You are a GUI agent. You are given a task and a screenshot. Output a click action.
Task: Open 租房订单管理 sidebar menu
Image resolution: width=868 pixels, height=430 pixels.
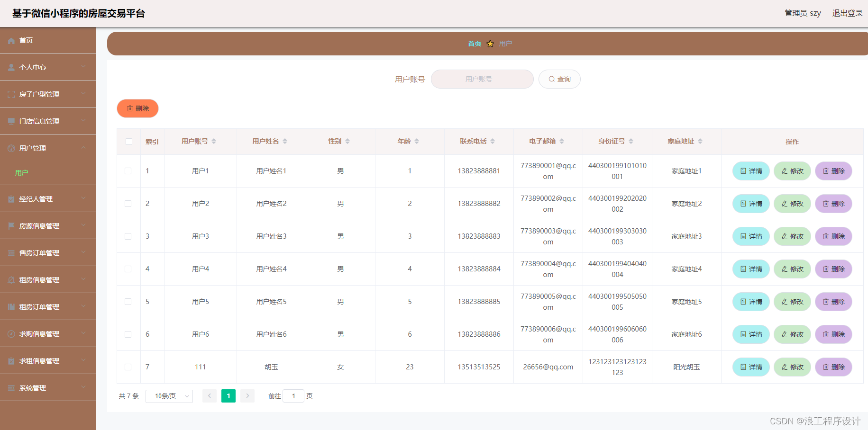(x=48, y=307)
